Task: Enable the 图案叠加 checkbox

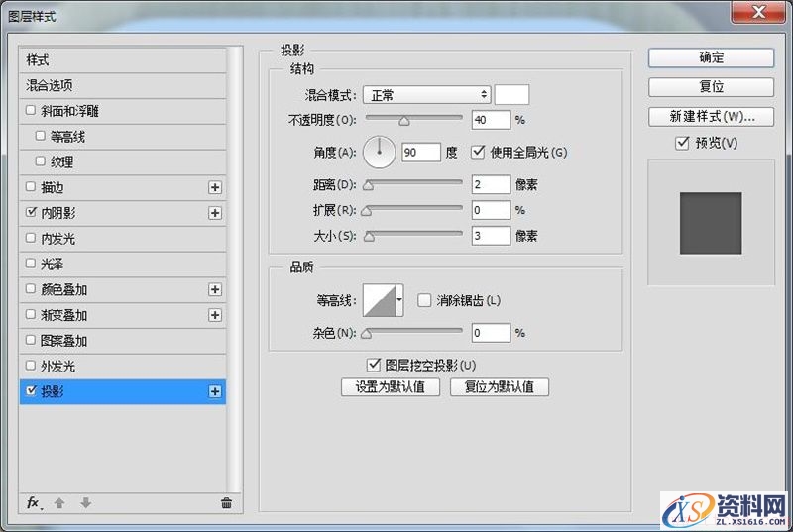Action: pyautogui.click(x=31, y=340)
